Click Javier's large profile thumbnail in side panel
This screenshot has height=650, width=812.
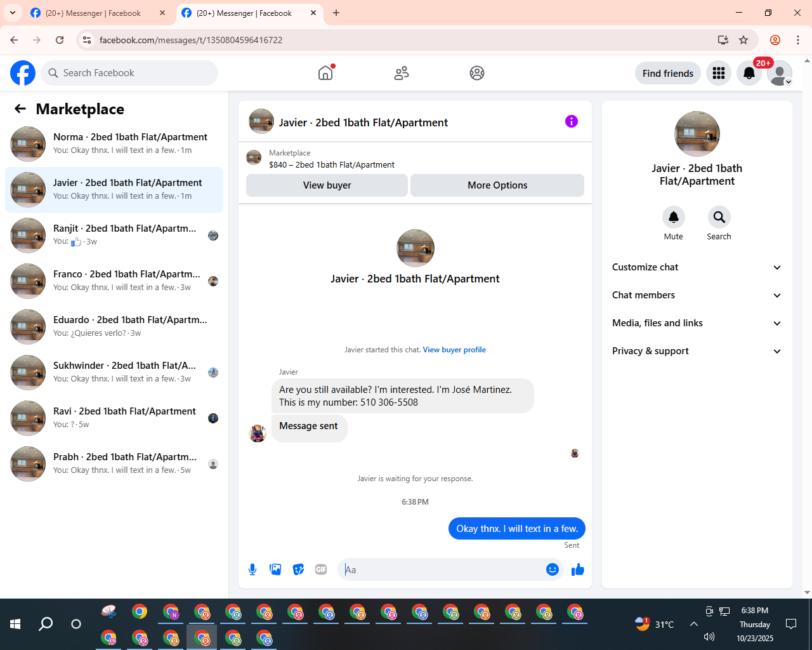click(x=697, y=134)
